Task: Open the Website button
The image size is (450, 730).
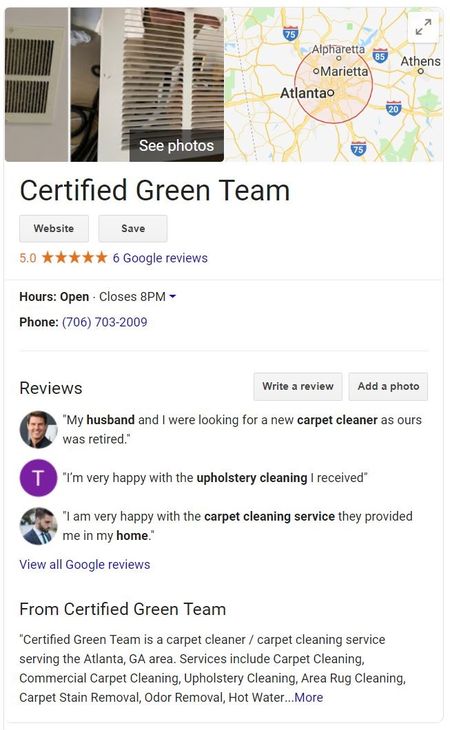Action: click(x=54, y=229)
